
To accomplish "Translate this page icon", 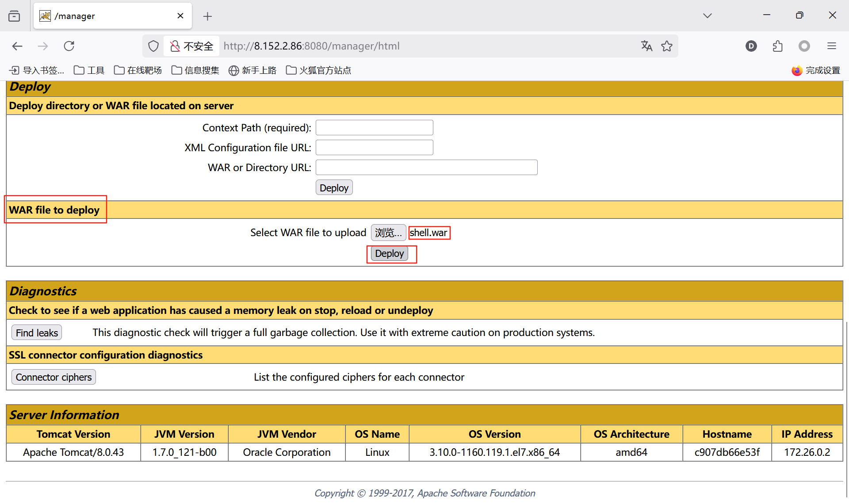I will tap(647, 46).
